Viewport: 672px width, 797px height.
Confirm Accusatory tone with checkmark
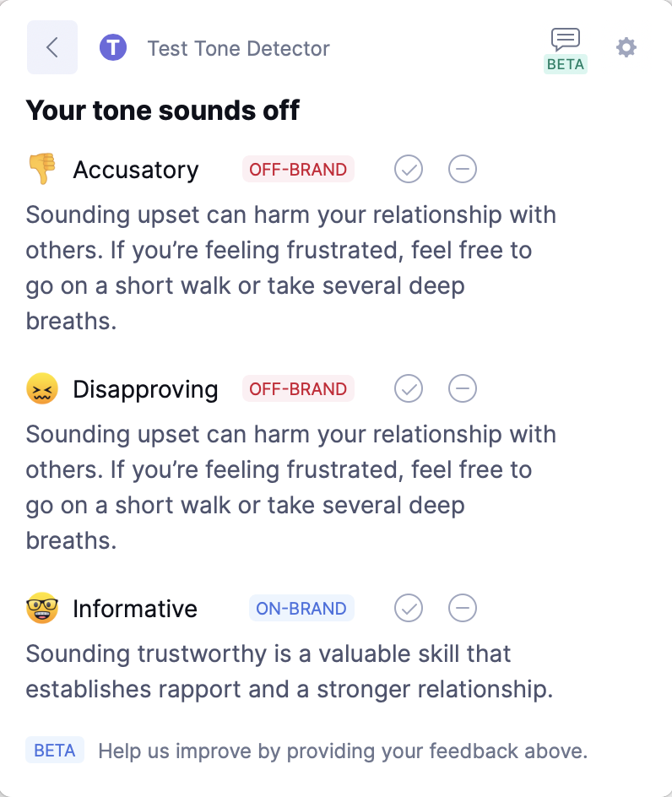[409, 169]
